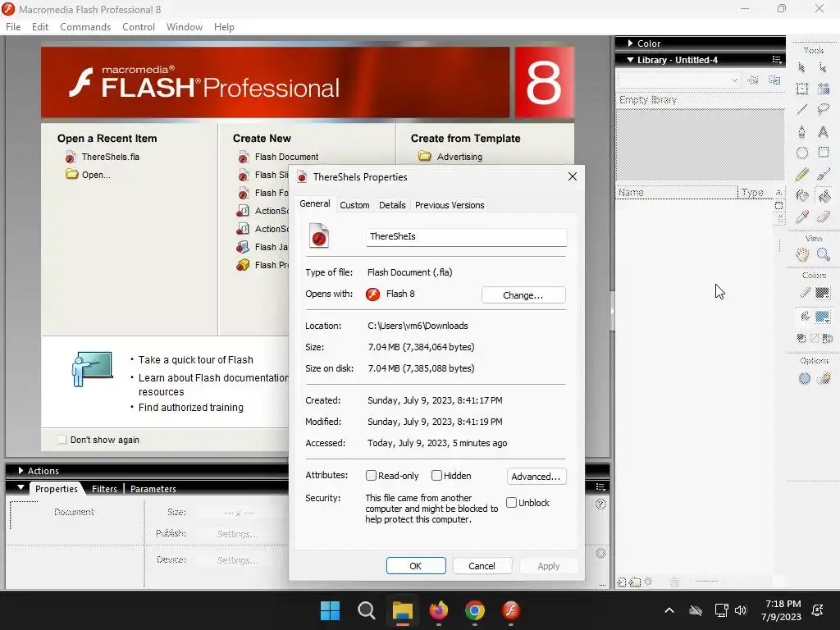Tick the Unblock security checkbox
Screen dimensions: 840x630
click(512, 503)
